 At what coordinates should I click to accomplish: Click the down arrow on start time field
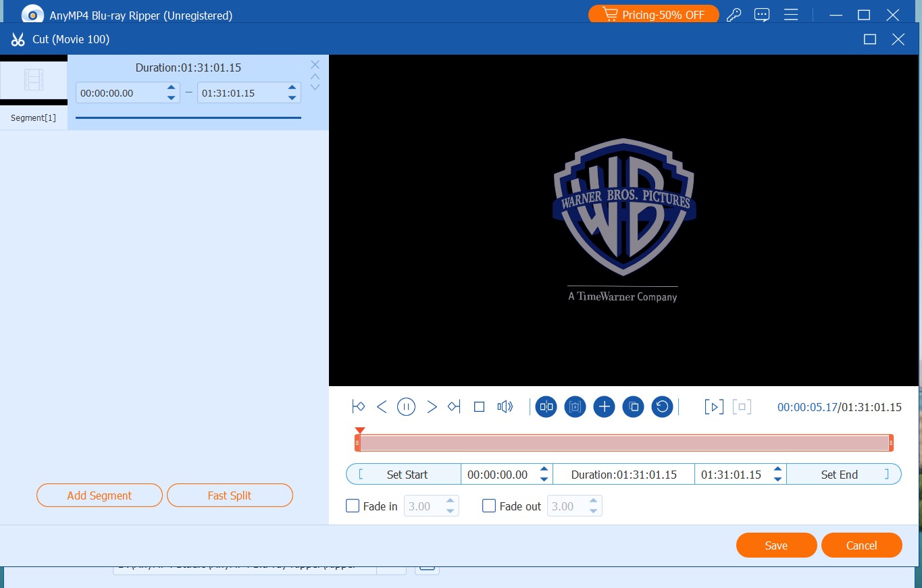pyautogui.click(x=544, y=478)
